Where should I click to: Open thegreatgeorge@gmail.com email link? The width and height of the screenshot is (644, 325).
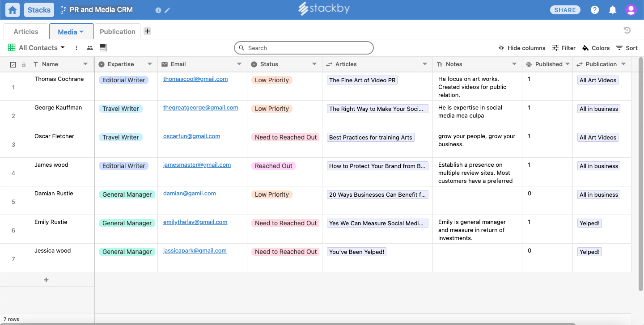[x=201, y=108]
